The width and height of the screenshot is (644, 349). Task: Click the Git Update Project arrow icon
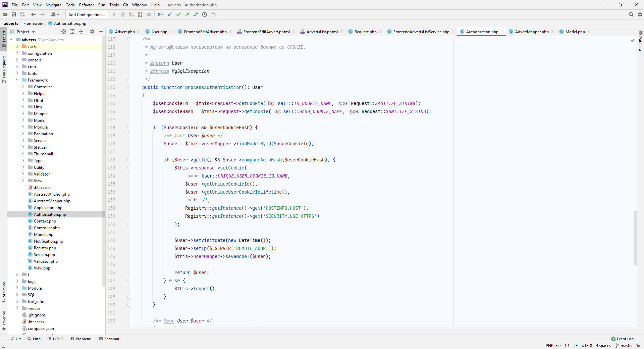pos(170,14)
